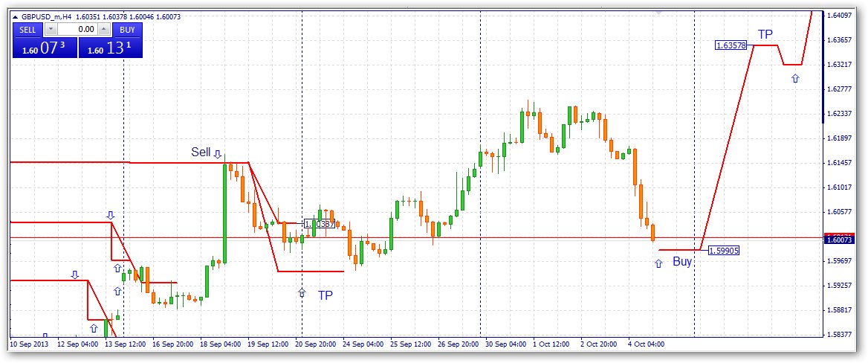Viewport: 868px width, 363px height.
Task: Click the 0.00 volume input field
Action: pyautogui.click(x=77, y=29)
